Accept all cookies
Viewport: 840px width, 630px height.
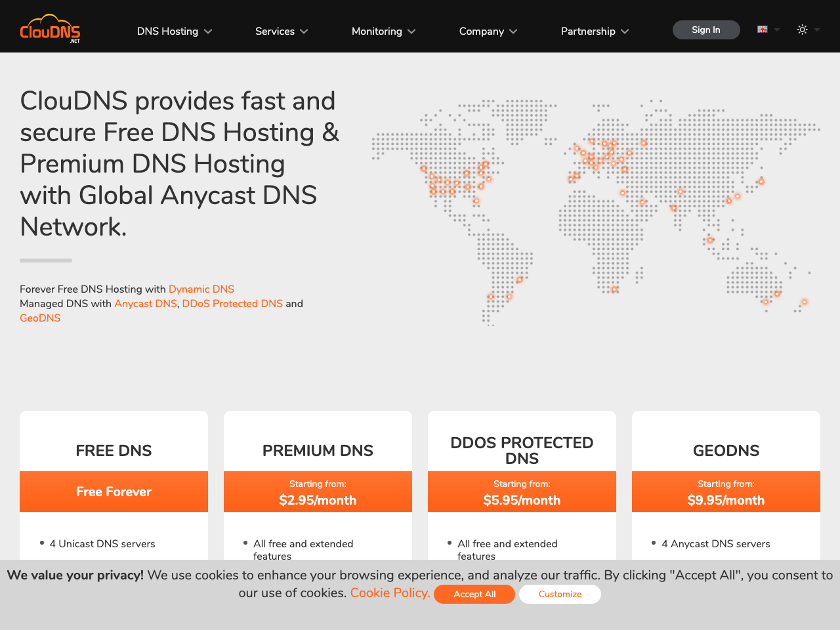(x=474, y=594)
